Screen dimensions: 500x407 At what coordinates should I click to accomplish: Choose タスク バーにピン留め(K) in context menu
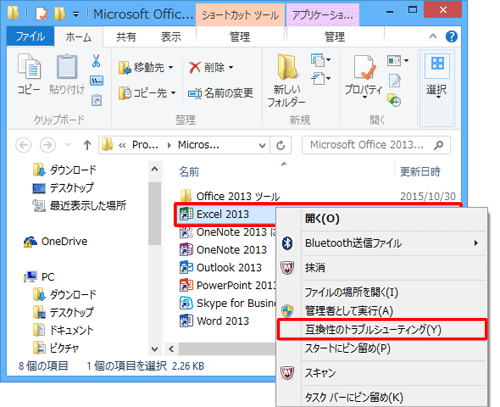(x=381, y=397)
